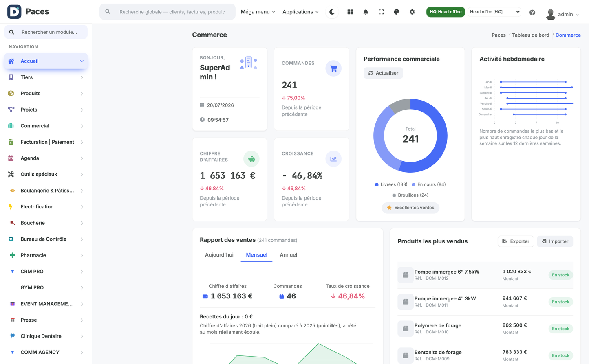Click the admin user avatar
Viewport: 589px width, 364px height.
pos(551,14)
